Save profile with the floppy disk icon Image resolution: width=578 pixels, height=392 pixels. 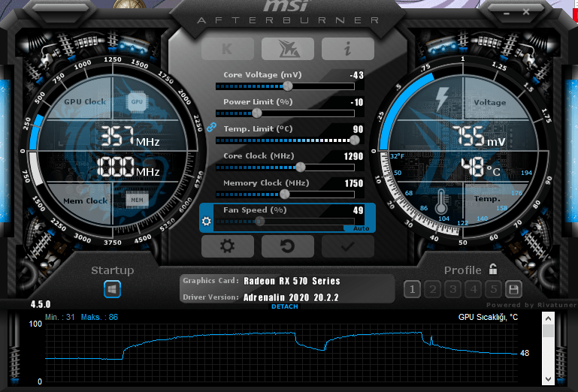(513, 290)
